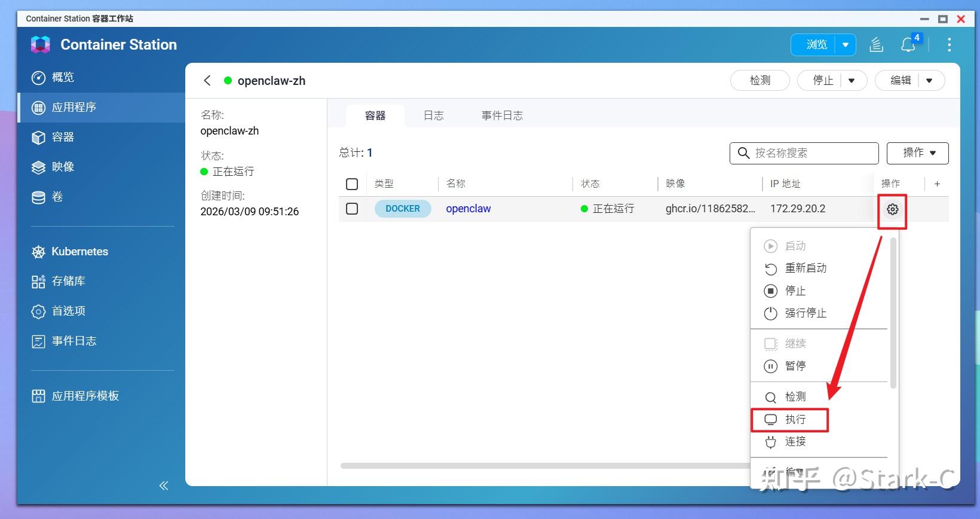Switch to the 事件日志 tab

[x=502, y=116]
